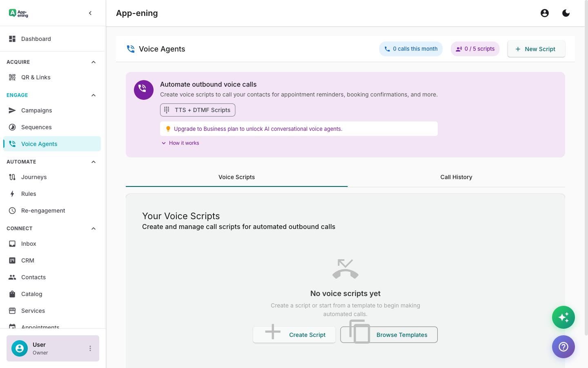Open the AI sparkle assistant button
Viewport: 588px width, 368px height.
563,317
